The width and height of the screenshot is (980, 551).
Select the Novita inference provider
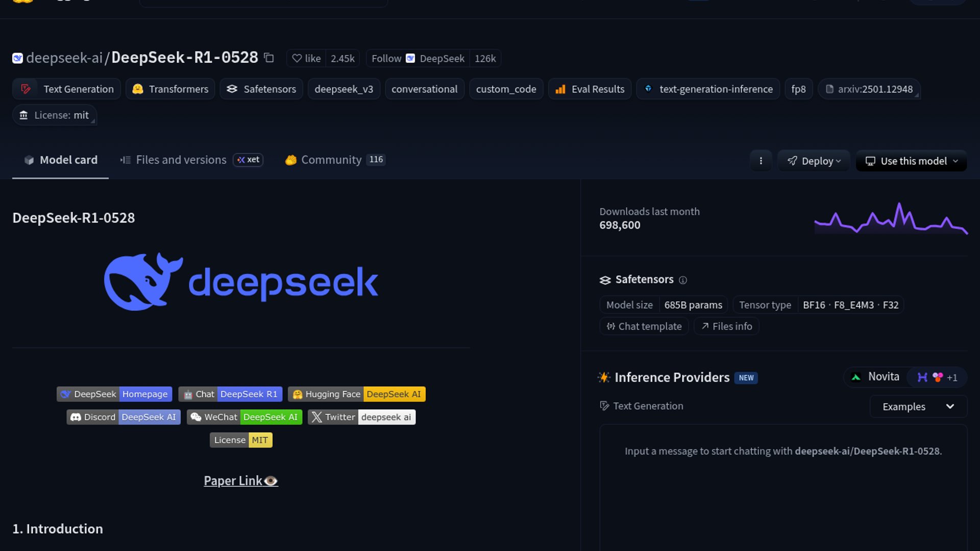[876, 377]
